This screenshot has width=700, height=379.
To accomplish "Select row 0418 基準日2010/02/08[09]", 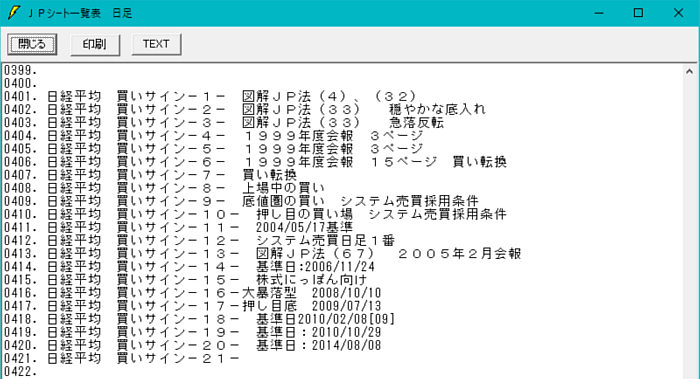I will tap(200, 319).
